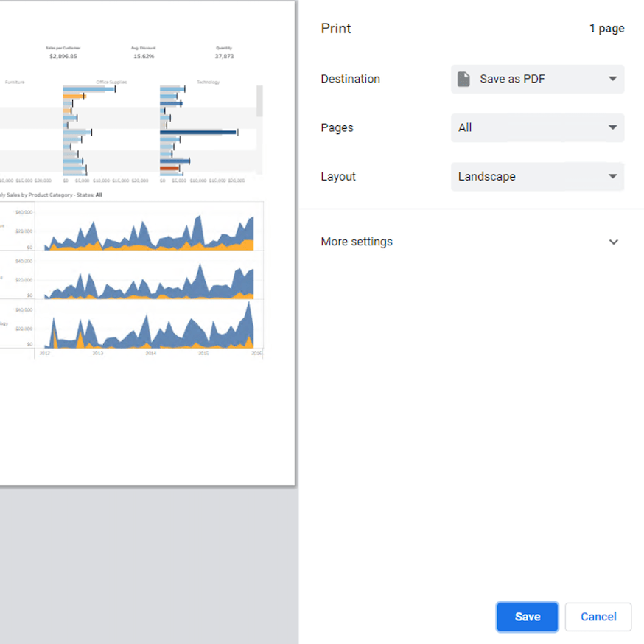Click the More settings label text
The image size is (644, 644).
[x=357, y=242]
